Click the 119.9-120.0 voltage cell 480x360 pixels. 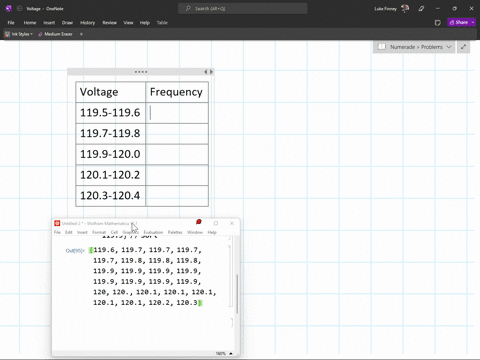111,154
